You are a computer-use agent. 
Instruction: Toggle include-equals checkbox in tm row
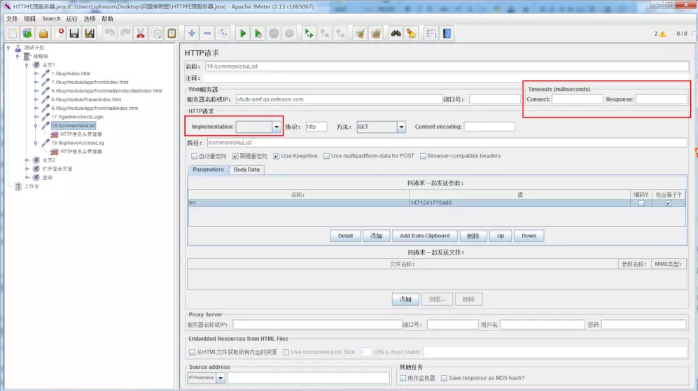pos(668,203)
